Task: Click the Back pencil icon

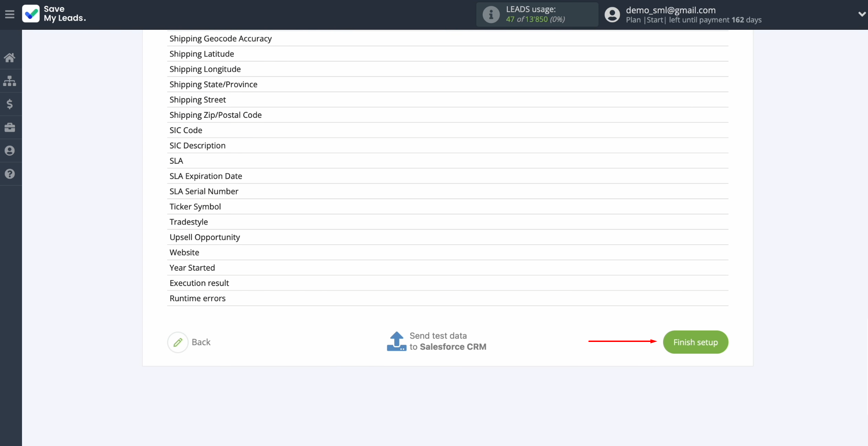Action: coord(178,342)
